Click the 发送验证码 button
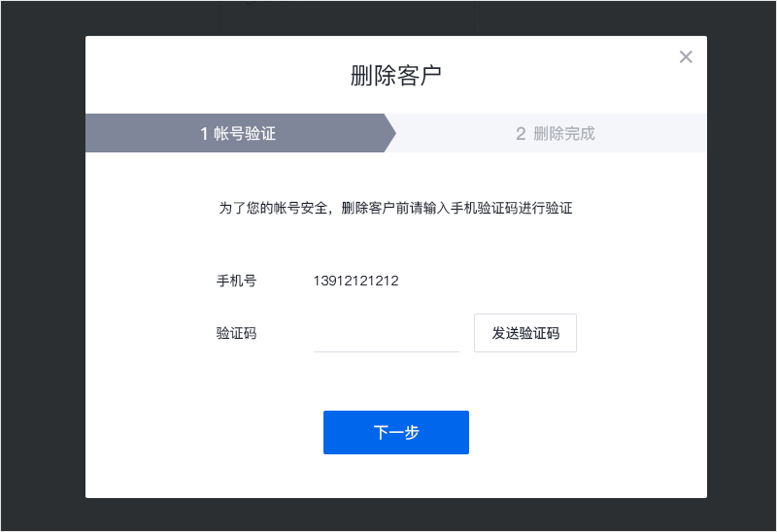The image size is (777, 532). pos(525,333)
